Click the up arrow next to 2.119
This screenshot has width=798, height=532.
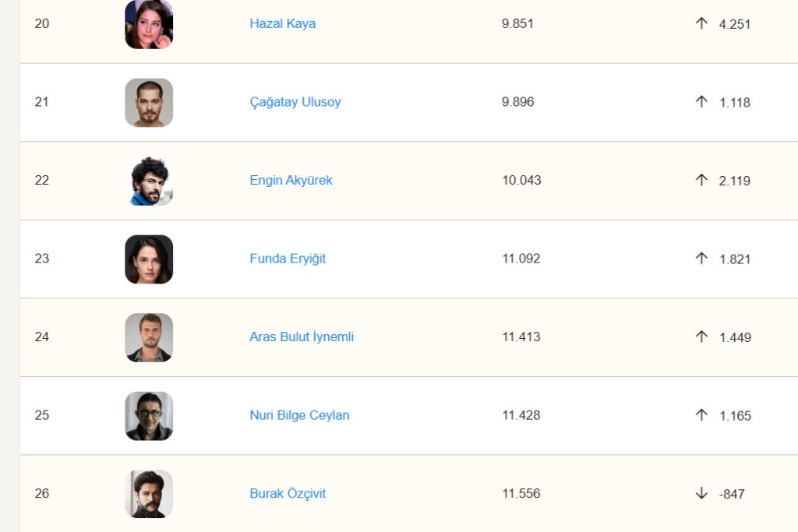(701, 180)
